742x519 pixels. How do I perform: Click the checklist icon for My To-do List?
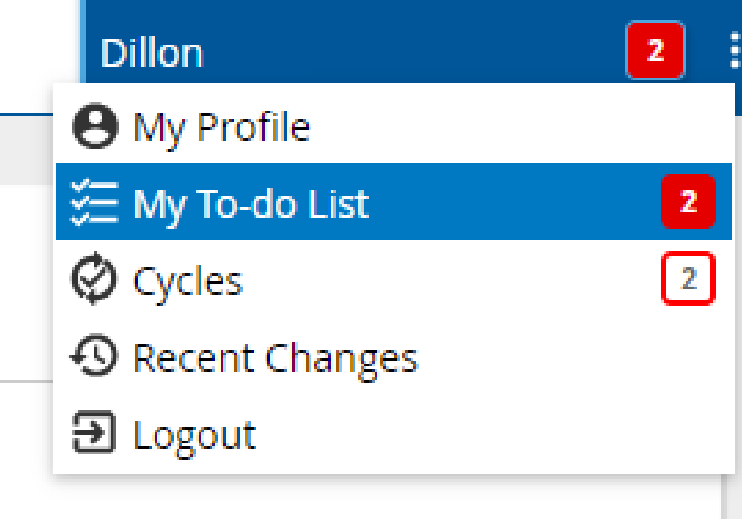(95, 203)
